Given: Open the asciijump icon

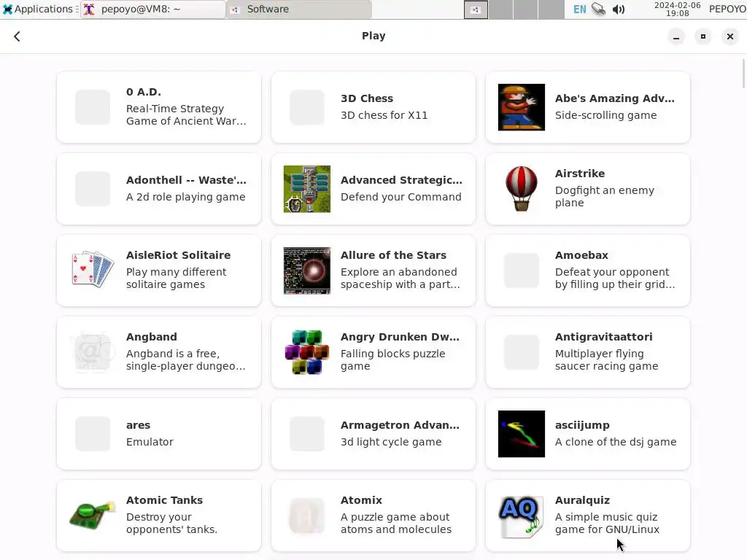Looking at the screenshot, I should [521, 434].
